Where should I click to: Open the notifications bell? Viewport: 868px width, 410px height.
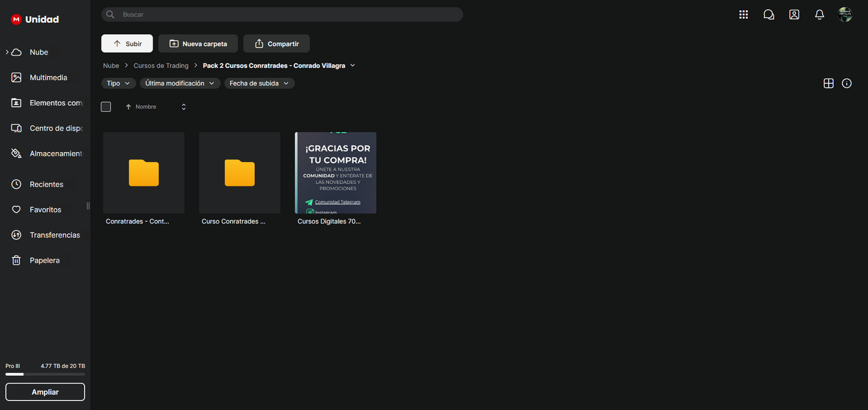pyautogui.click(x=819, y=15)
